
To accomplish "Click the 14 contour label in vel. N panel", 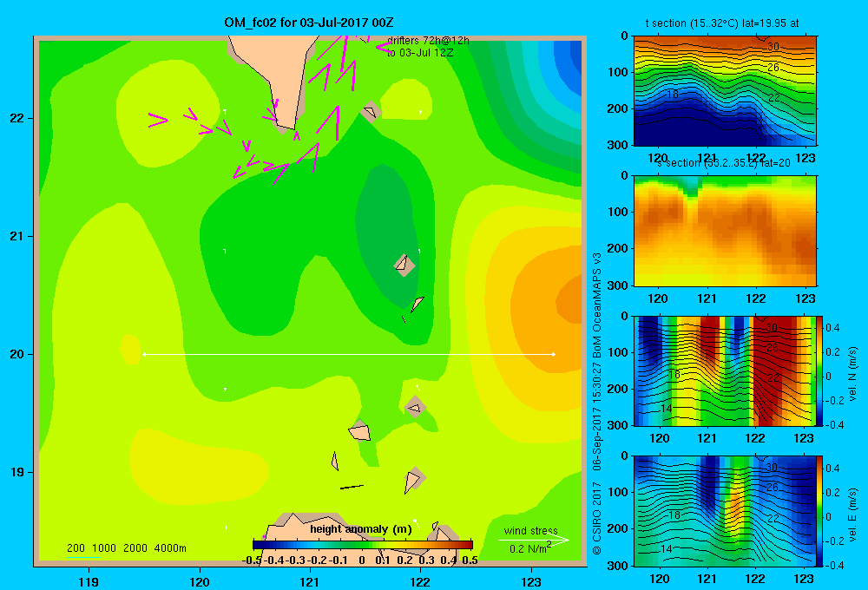I will click(666, 409).
